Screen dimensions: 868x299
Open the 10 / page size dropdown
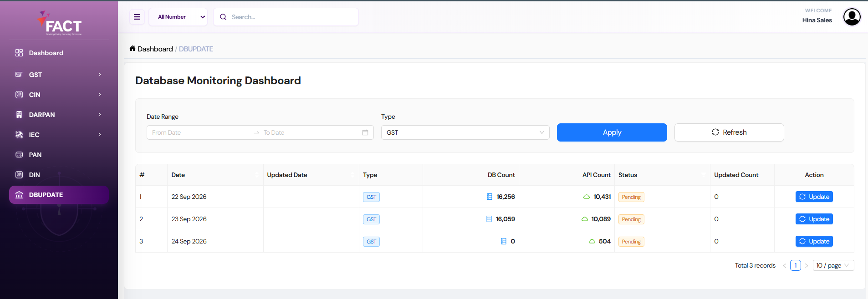833,265
